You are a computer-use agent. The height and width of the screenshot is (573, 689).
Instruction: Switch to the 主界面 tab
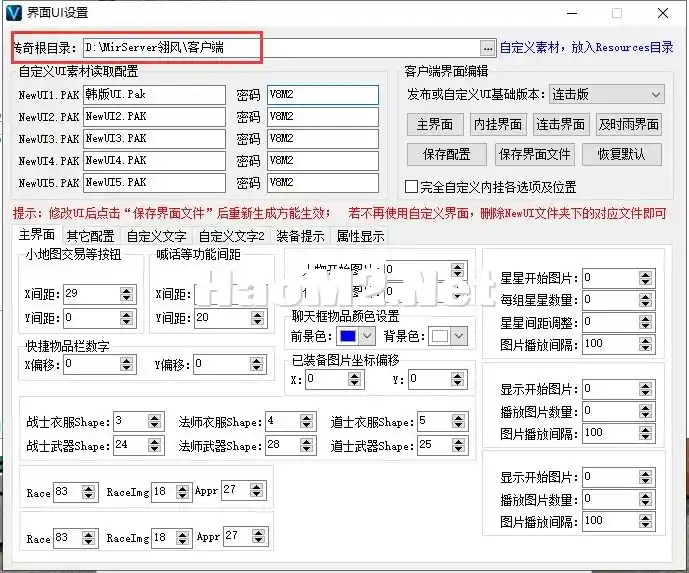pos(37,235)
